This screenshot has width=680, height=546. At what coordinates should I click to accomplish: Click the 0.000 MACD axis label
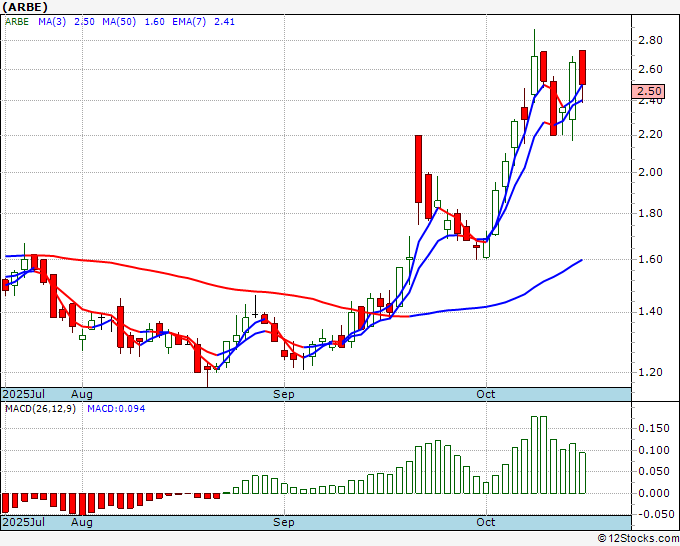tap(654, 493)
